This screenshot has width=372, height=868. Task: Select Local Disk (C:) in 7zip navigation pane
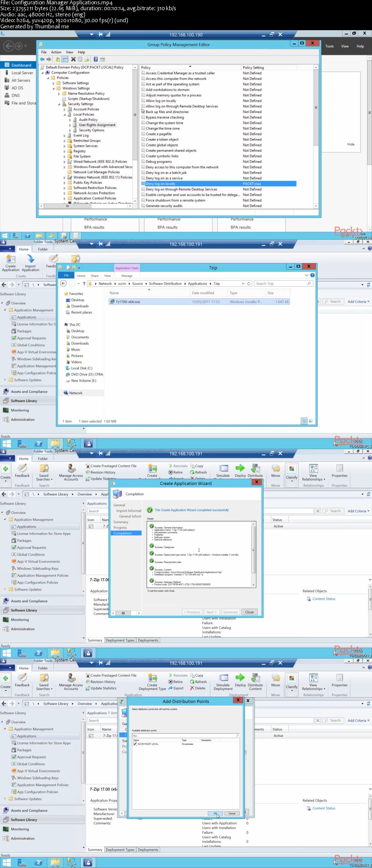pyautogui.click(x=82, y=368)
